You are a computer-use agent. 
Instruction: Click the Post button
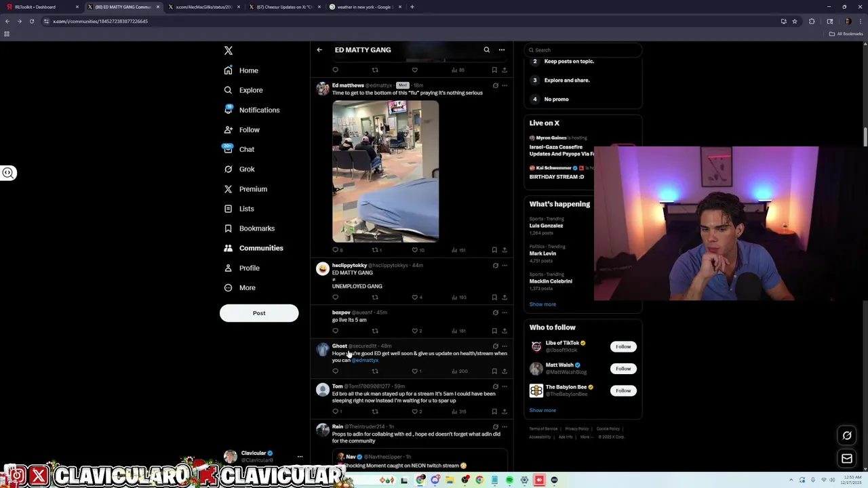259,313
